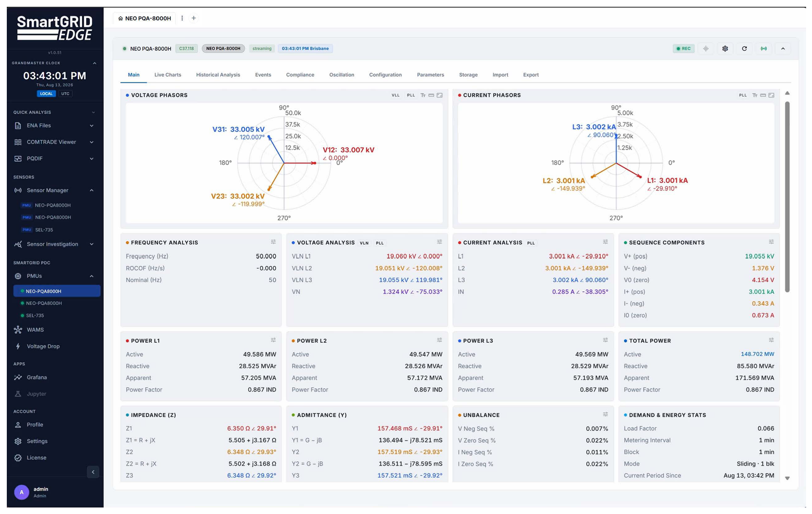Viewport: 812px width, 514px height.
Task: Open Unbalance panel settings sliders icon
Action: click(605, 414)
